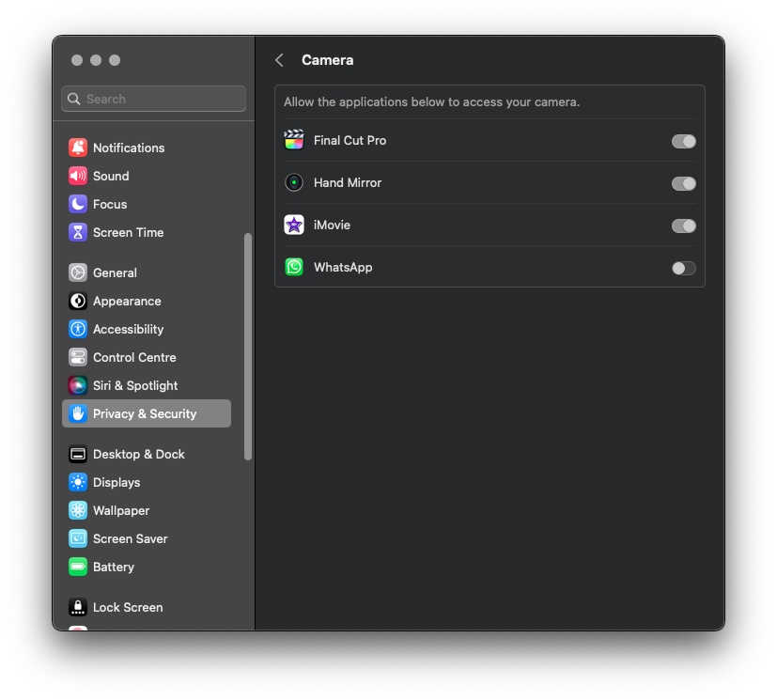
Task: Click the magnifier icon in Search field
Action: 74,99
